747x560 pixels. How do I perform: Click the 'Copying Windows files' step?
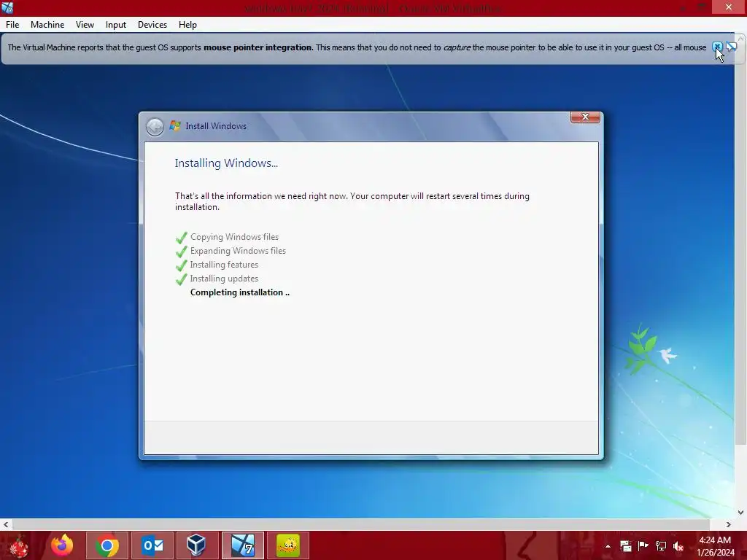pyautogui.click(x=234, y=237)
